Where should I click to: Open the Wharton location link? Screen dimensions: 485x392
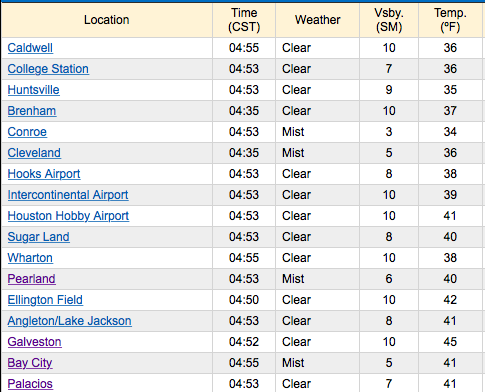click(x=30, y=258)
